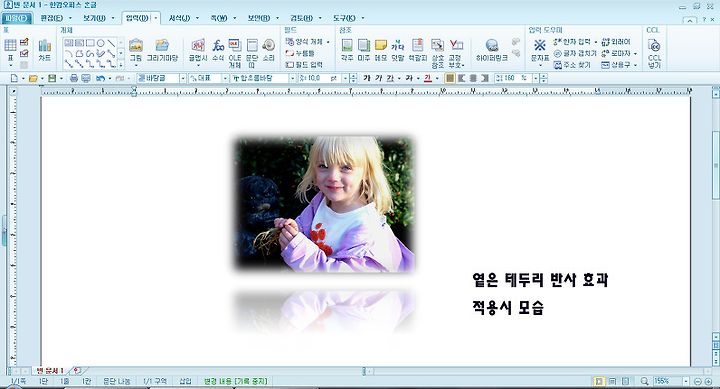Image resolution: width=720 pixels, height=389 pixels.
Task: Toggle italic 가 formatting
Action: click(x=378, y=79)
